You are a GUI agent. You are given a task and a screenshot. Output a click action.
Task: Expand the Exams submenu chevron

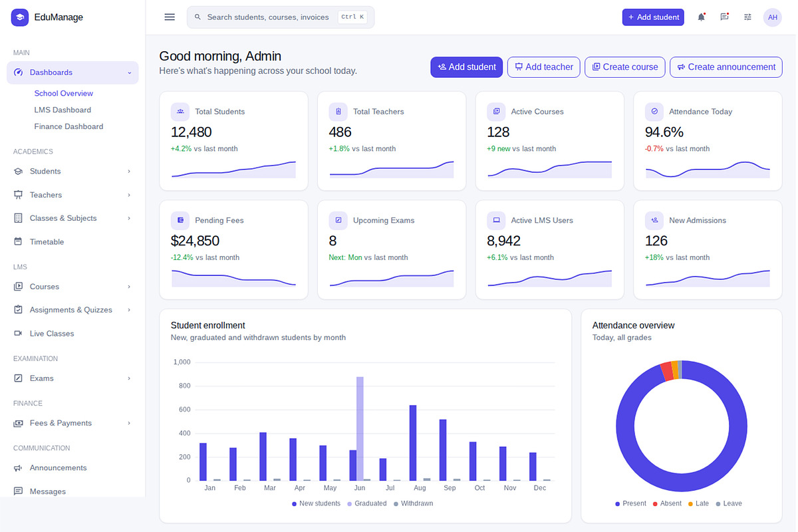click(129, 378)
